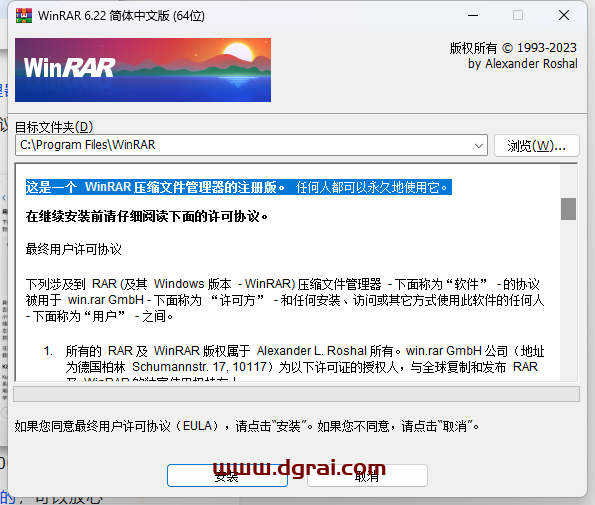Click license item 1 about Alexander L. Roshal

[x=294, y=362]
